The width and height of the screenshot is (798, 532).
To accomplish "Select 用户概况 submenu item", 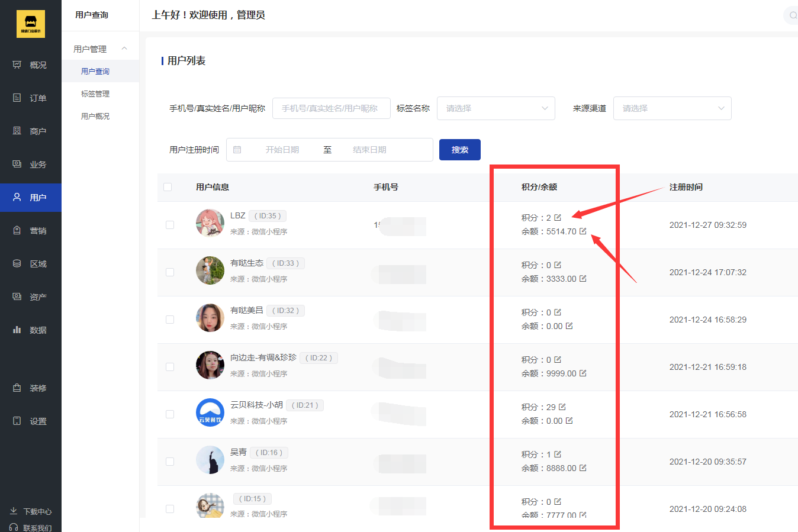I will pos(95,116).
